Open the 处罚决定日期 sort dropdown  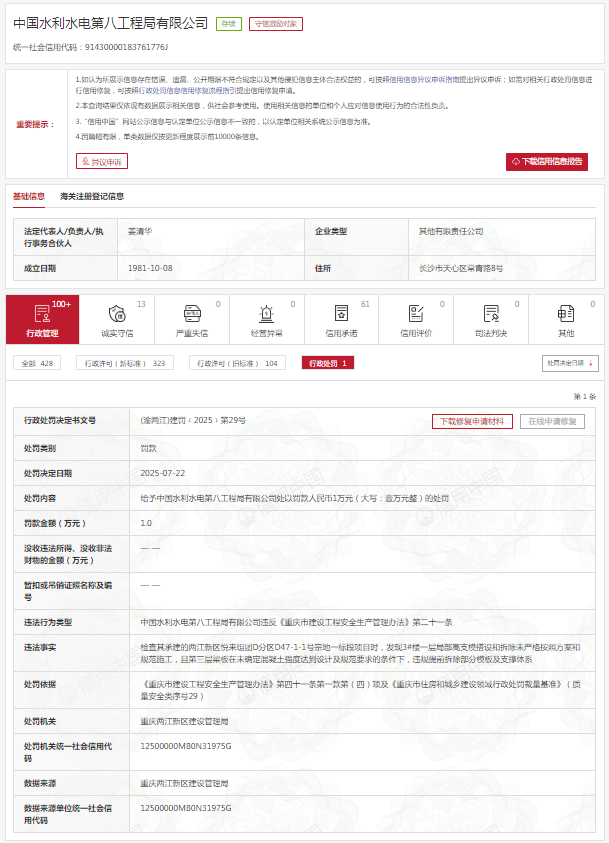pos(570,363)
